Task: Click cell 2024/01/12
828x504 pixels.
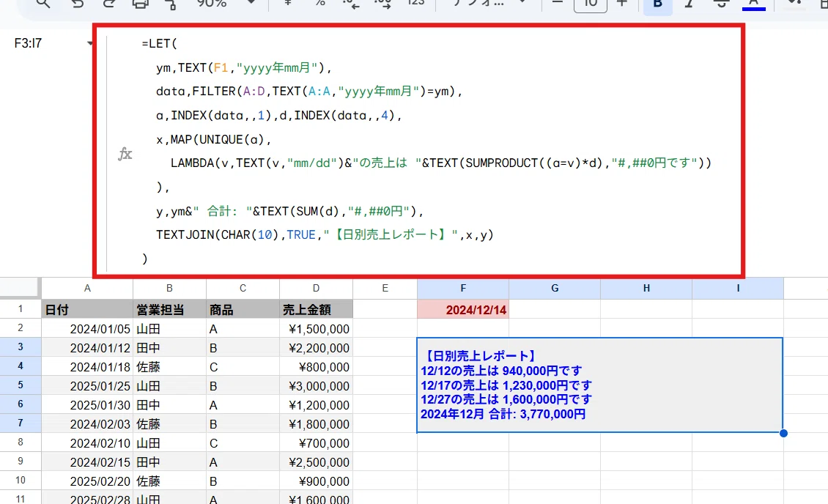Action: 87,348
